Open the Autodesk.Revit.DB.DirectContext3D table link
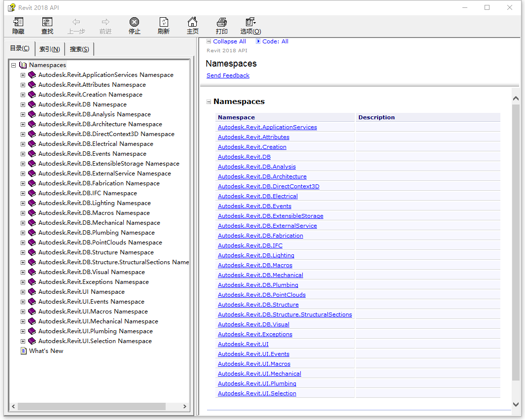525x420 pixels. (269, 186)
